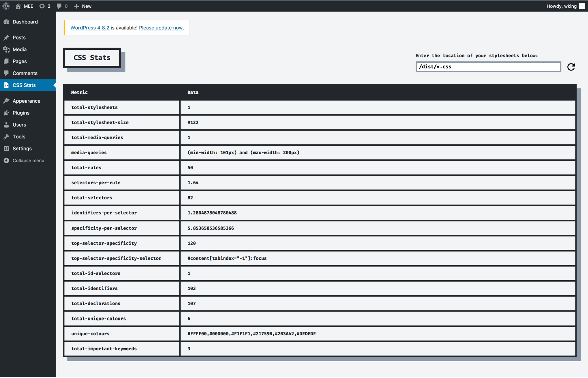The height and width of the screenshot is (378, 588).
Task: Click the selectors-per-rule value 1.64
Action: pyautogui.click(x=193, y=183)
